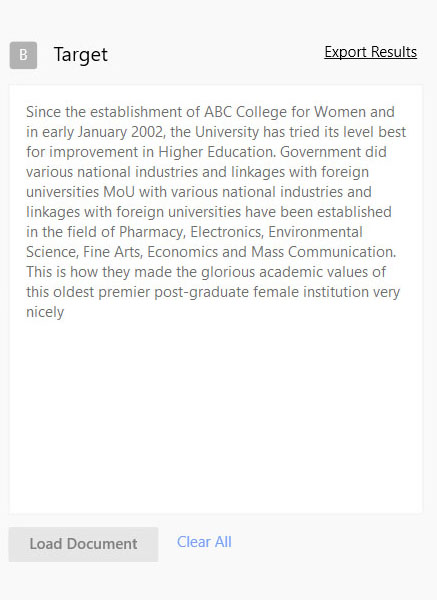Click the word "Pharmacy" in the text
This screenshot has width=437, height=600.
point(152,232)
